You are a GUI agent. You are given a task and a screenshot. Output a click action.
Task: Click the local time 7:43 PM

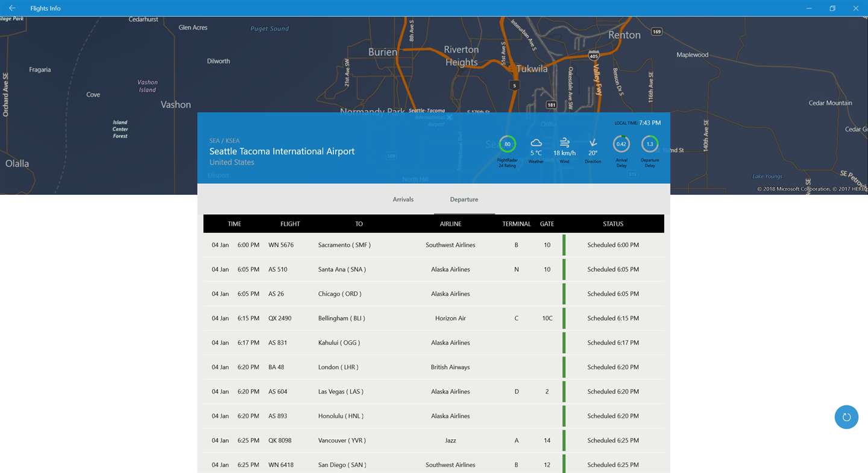650,122
